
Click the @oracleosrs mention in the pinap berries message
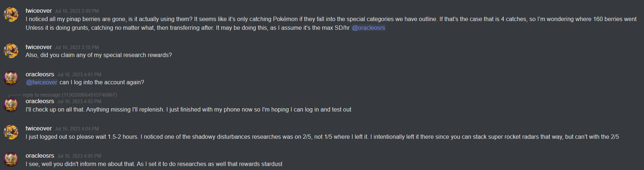click(x=368, y=28)
